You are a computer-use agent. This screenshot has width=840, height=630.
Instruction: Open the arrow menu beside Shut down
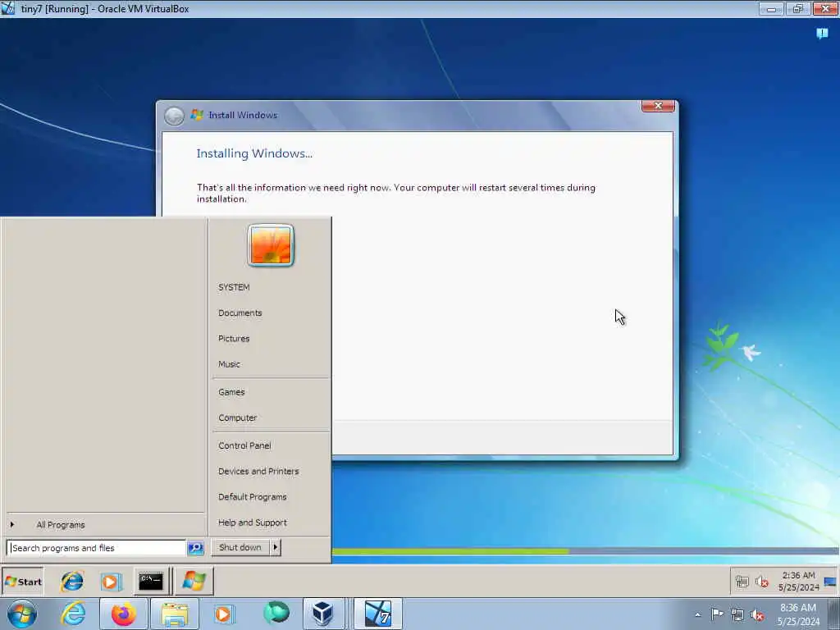pyautogui.click(x=276, y=547)
